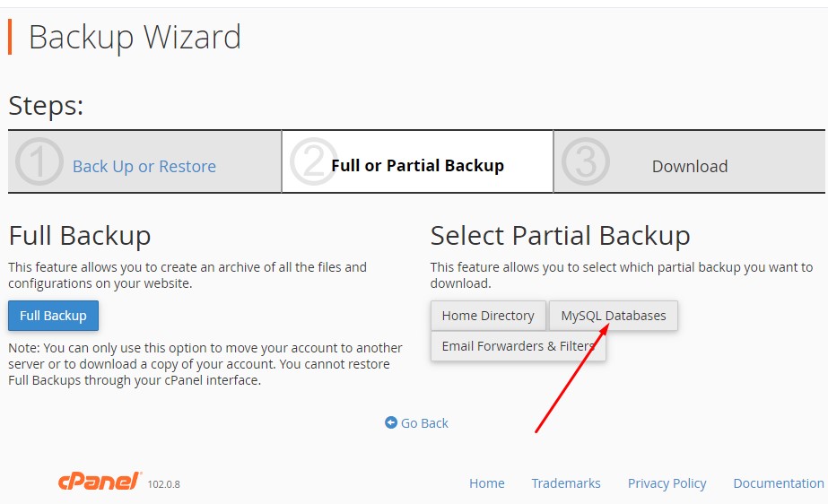The width and height of the screenshot is (828, 504).
Task: Select the Full or Partial Backup step
Action: pyautogui.click(x=417, y=166)
